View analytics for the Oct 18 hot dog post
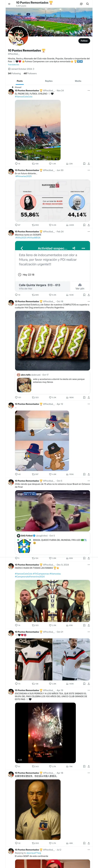 tap(71, 398)
